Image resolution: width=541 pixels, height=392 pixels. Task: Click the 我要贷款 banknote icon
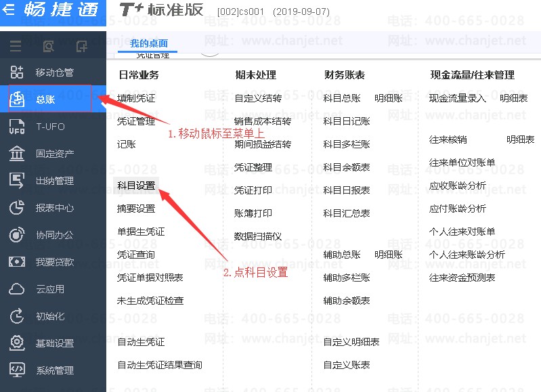16,261
